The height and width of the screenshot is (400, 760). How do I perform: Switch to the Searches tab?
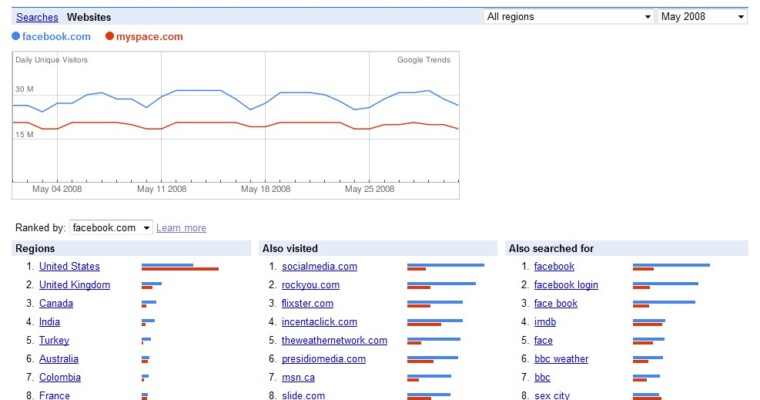click(x=37, y=17)
